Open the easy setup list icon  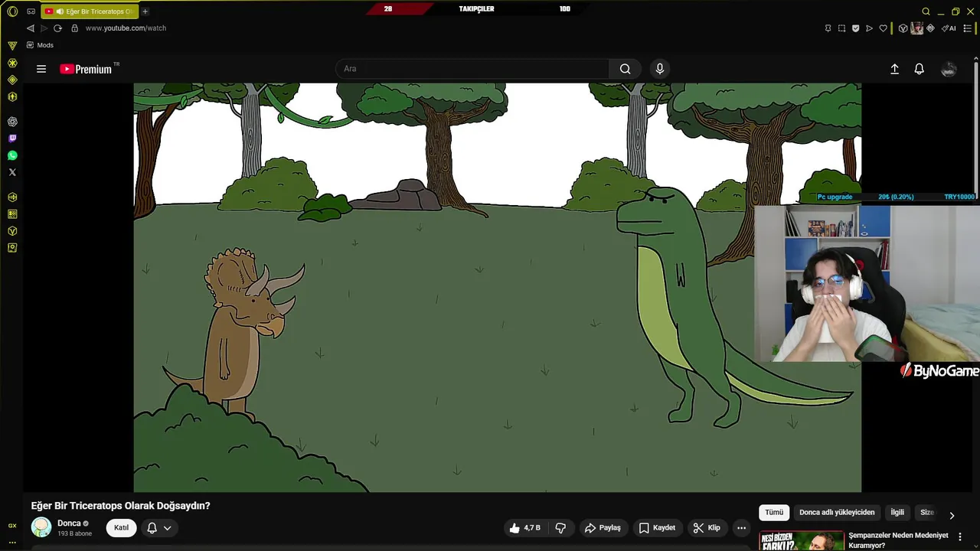click(x=968, y=28)
